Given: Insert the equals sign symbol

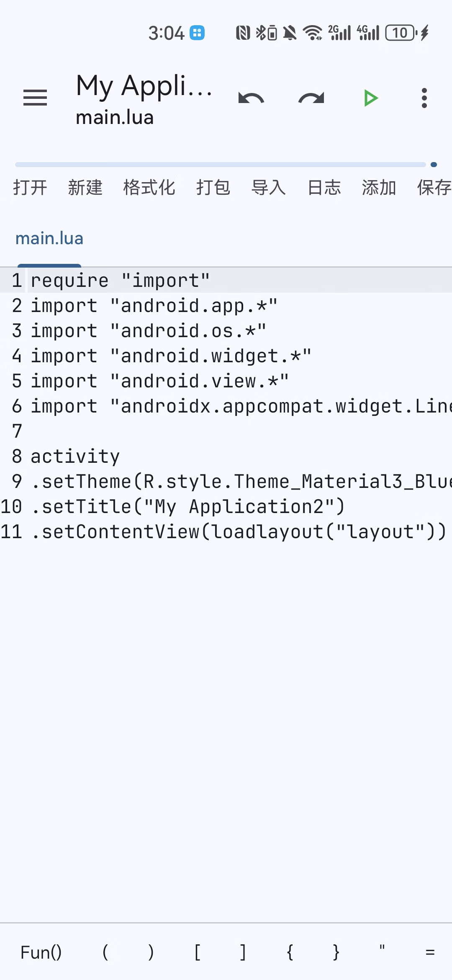Looking at the screenshot, I should tap(430, 953).
